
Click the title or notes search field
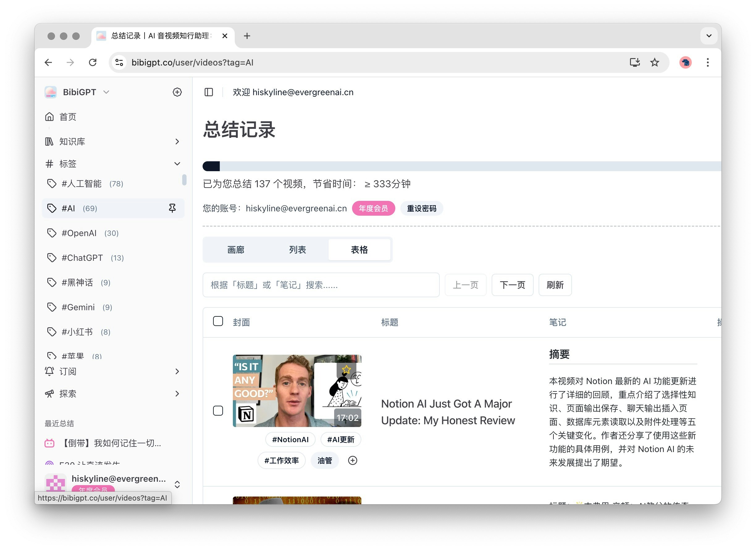tap(321, 285)
